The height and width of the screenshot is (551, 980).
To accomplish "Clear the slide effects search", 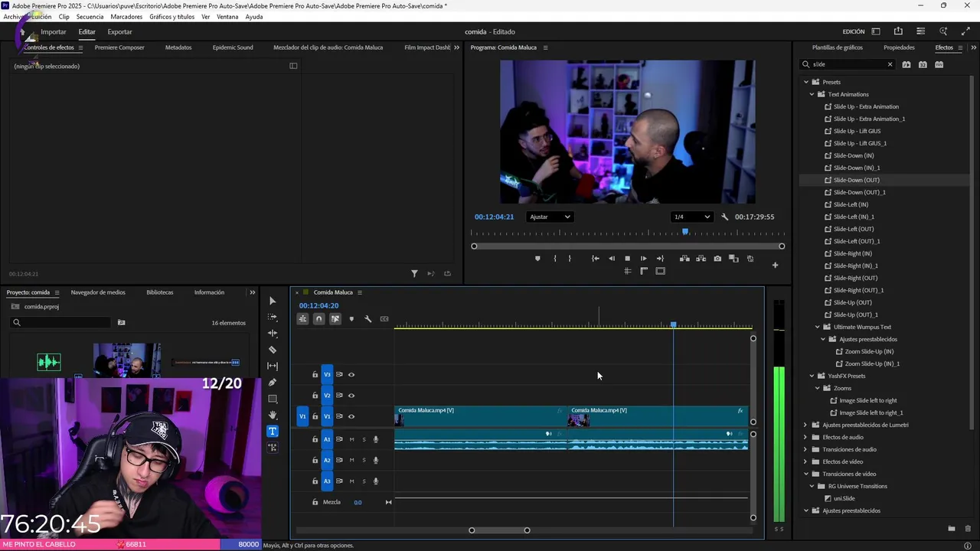I will click(x=890, y=64).
